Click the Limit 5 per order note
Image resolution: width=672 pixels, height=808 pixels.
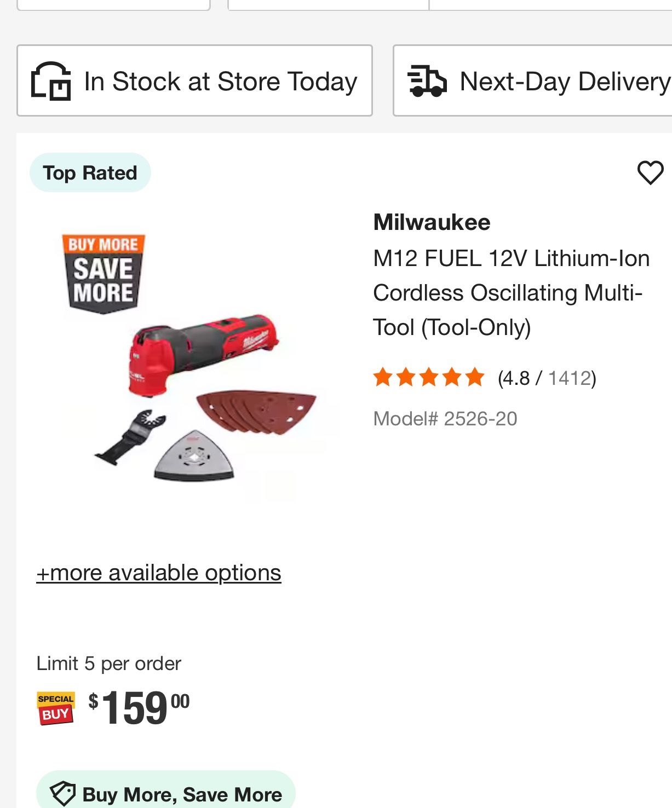[108, 663]
